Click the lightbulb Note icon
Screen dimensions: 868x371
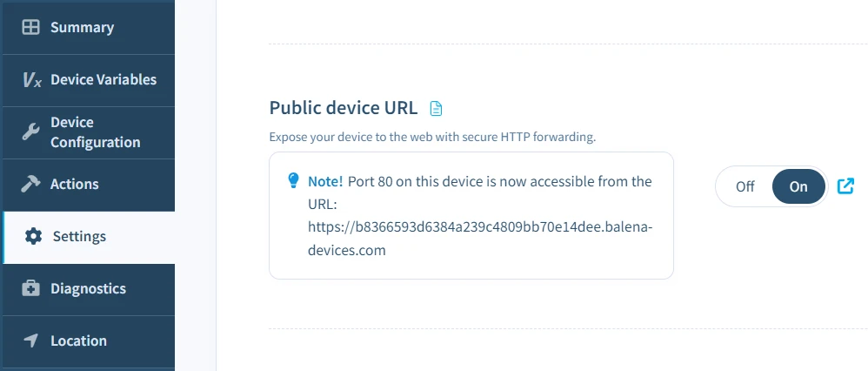tap(293, 180)
